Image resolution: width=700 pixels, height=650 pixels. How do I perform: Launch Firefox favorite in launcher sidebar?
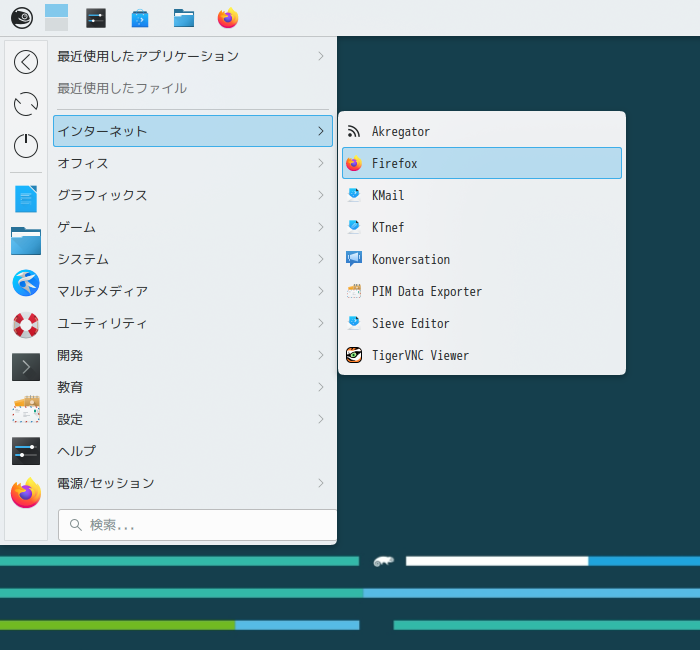[x=26, y=492]
